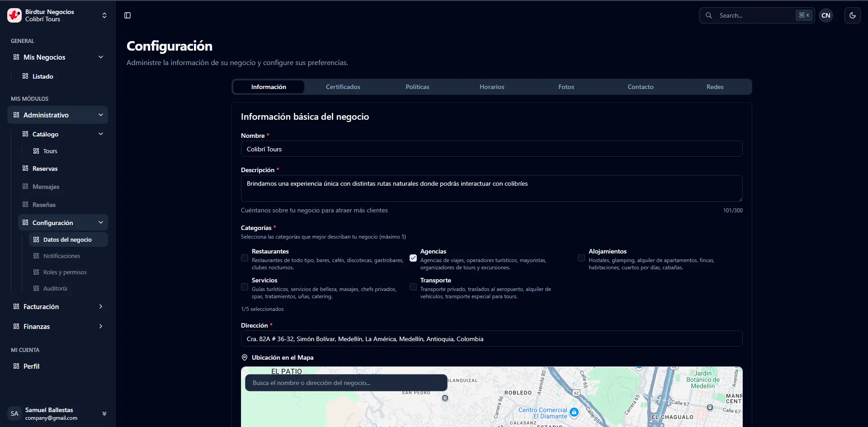Open the Horarios tab
The width and height of the screenshot is (868, 427).
491,87
